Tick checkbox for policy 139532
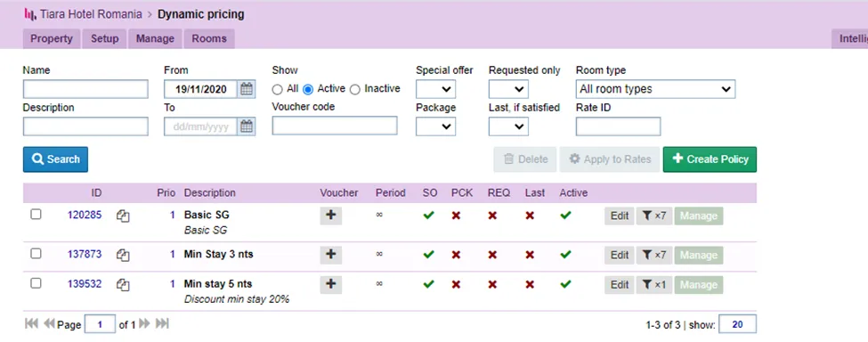This screenshot has height=342, width=868. tap(36, 283)
